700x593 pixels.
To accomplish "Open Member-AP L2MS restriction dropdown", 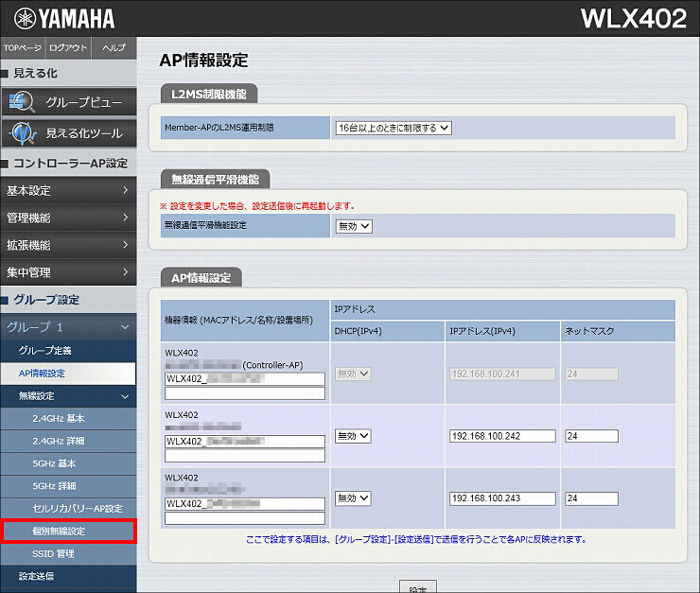I will tap(394, 128).
